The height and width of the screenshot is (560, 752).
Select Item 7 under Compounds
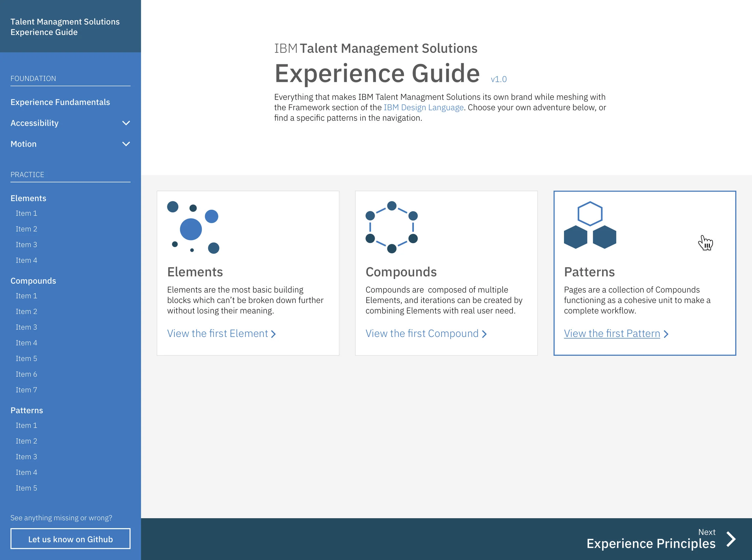[x=26, y=390]
